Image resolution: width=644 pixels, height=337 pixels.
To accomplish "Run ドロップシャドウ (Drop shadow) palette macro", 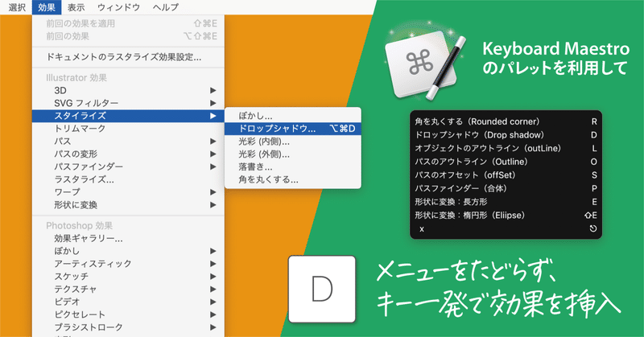I will 506,135.
